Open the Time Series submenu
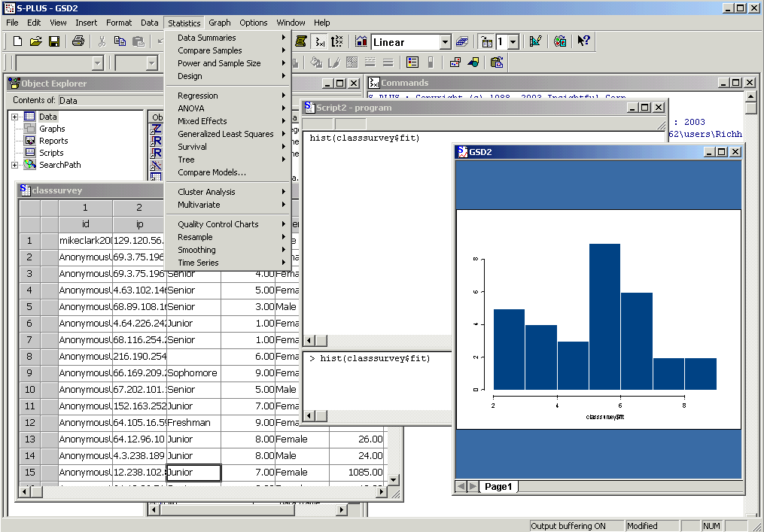Screen dimensions: 764x532 [x=228, y=263]
